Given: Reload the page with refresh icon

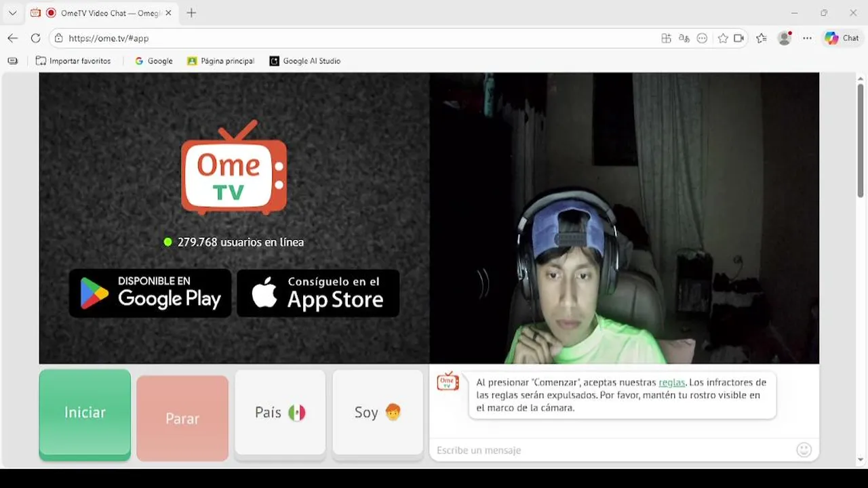Looking at the screenshot, I should 35,38.
